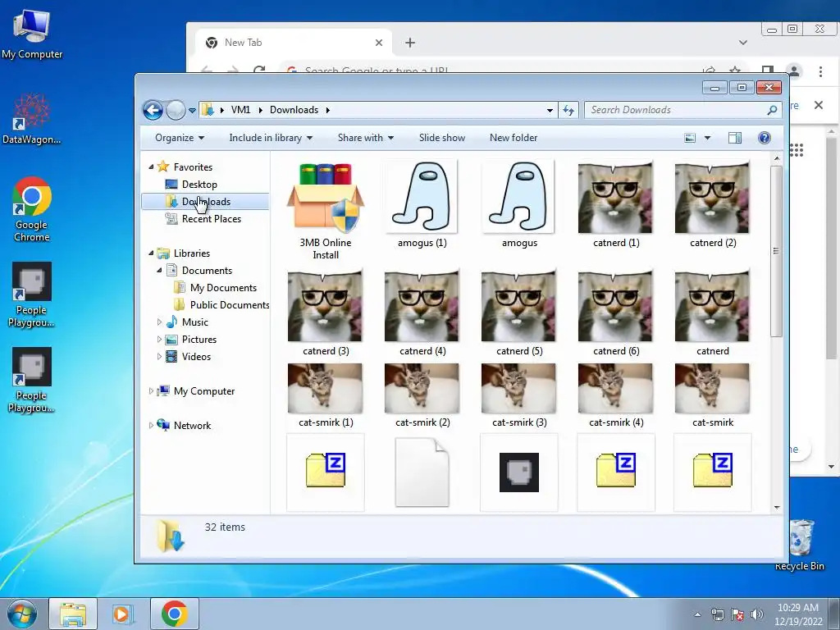Select the catnerd (5) image
The height and width of the screenshot is (630, 840).
point(519,313)
